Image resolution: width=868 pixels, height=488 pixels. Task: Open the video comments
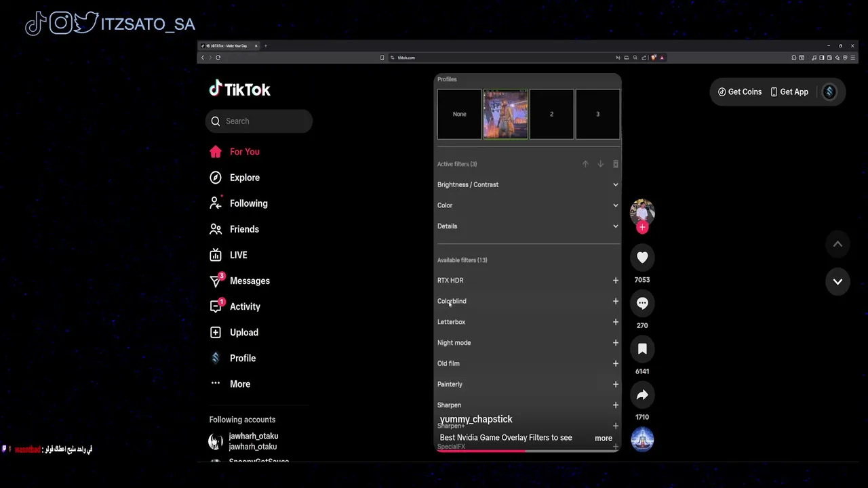point(642,304)
